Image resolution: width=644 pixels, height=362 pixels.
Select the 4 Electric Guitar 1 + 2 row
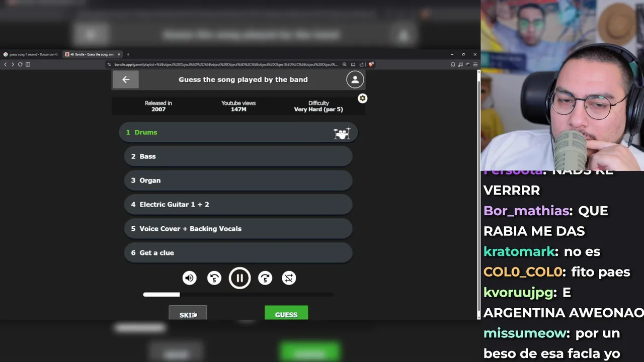pyautogui.click(x=238, y=205)
